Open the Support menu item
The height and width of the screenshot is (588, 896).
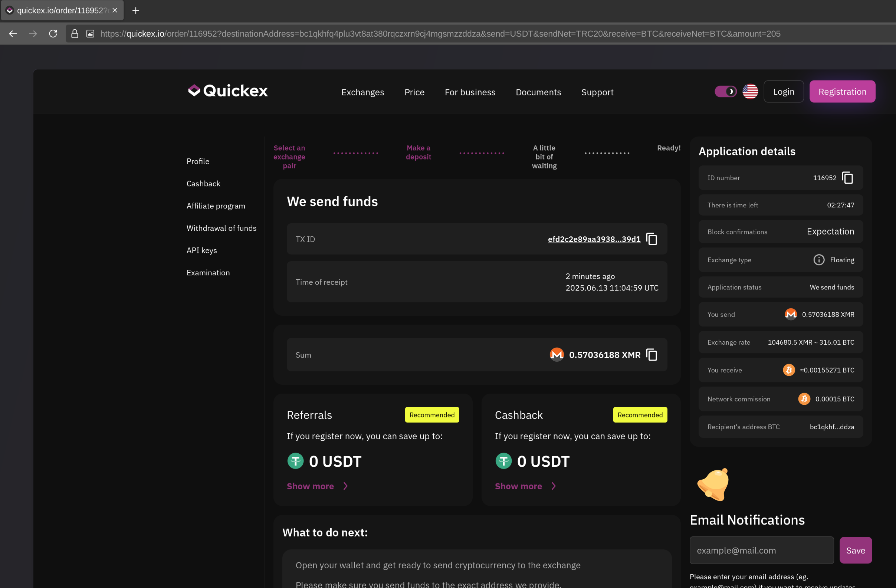pyautogui.click(x=597, y=92)
